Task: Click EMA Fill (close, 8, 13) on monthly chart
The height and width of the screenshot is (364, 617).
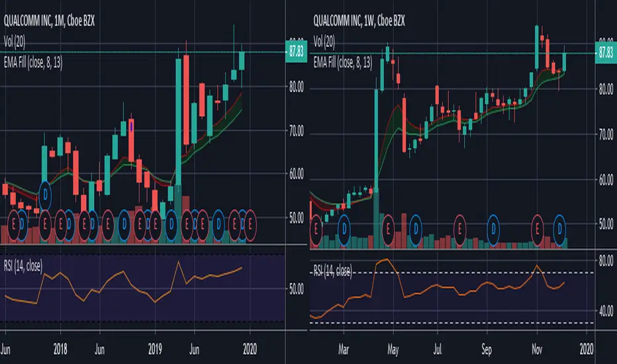Action: [x=33, y=62]
